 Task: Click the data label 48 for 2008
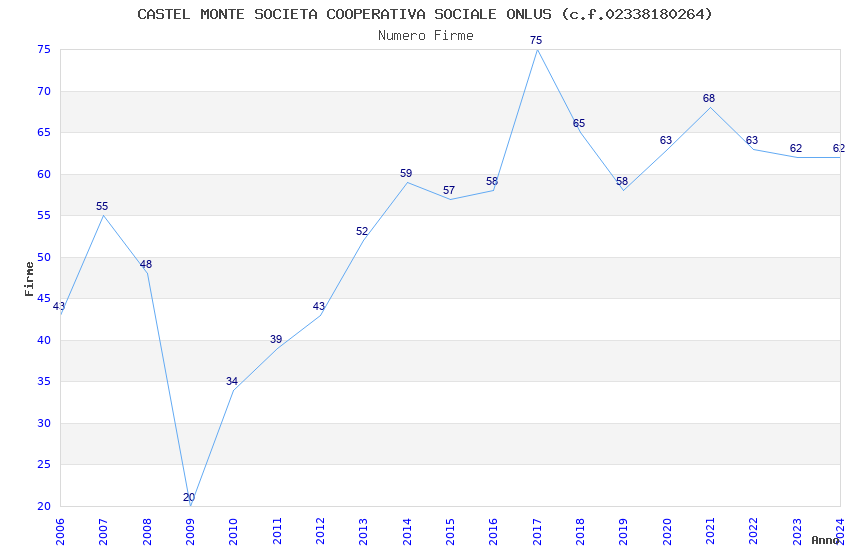pyautogui.click(x=146, y=264)
